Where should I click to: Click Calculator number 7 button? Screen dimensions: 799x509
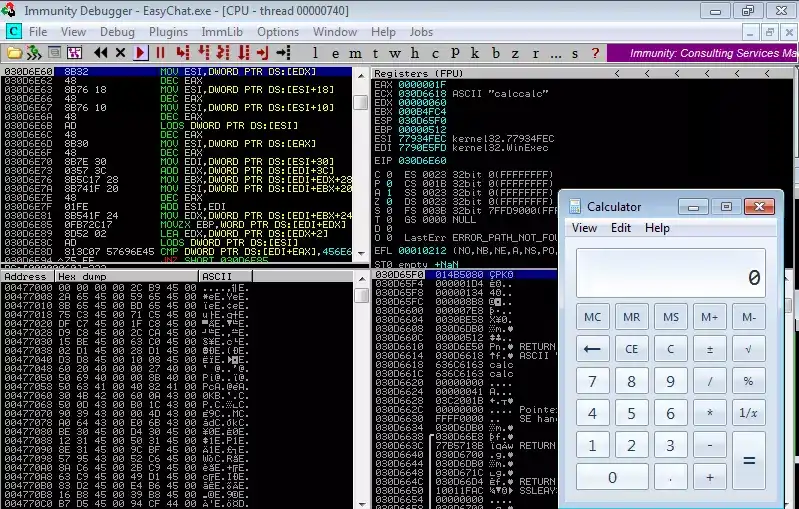coord(592,381)
